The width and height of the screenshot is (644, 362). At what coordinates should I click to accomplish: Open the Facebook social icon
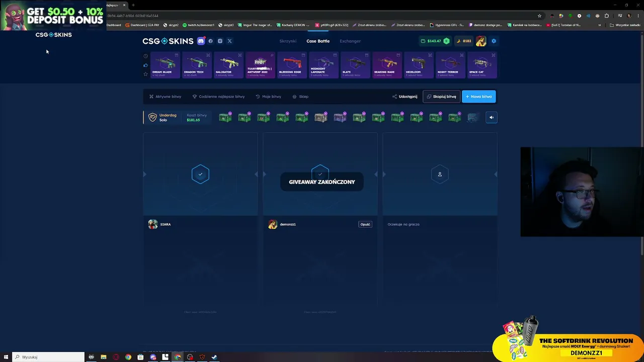(x=210, y=41)
